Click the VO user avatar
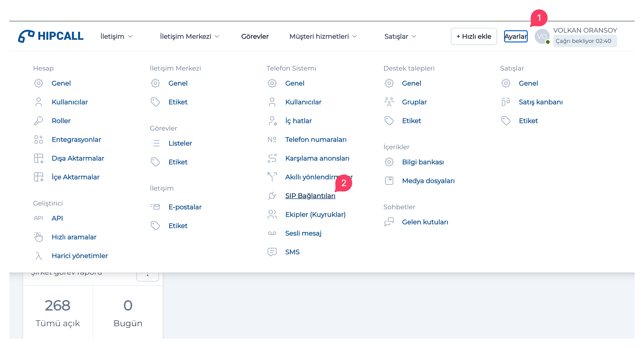 click(x=542, y=36)
